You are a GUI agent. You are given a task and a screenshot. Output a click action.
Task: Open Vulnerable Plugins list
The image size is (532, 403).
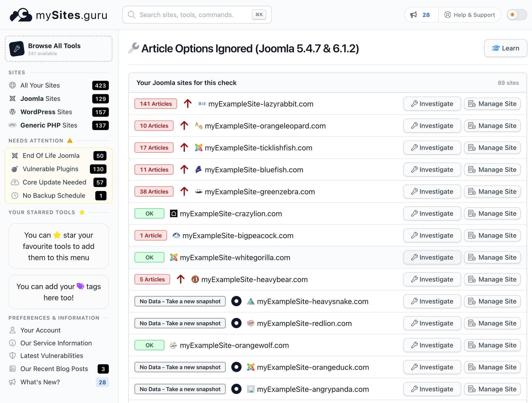point(59,169)
